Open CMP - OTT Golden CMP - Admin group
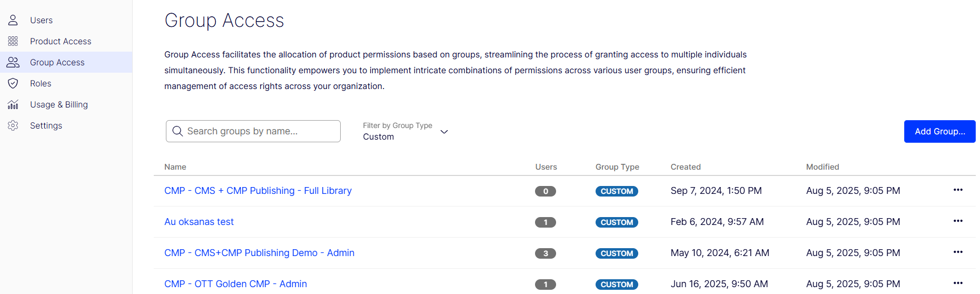The width and height of the screenshot is (980, 294). pos(235,284)
